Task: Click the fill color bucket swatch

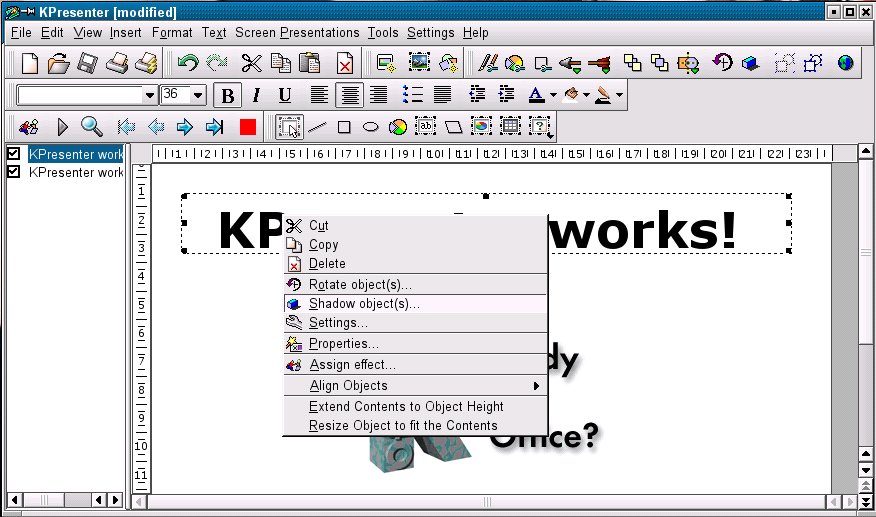Action: click(x=571, y=95)
